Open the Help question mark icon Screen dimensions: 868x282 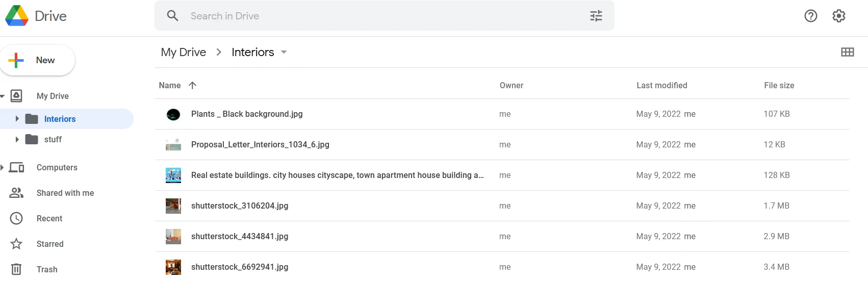tap(811, 16)
